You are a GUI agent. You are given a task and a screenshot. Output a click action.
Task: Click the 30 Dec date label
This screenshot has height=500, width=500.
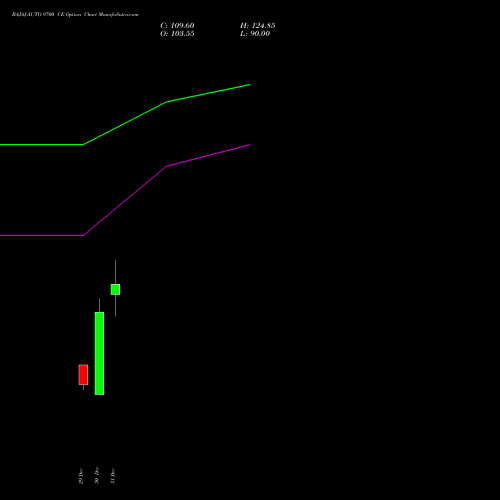tap(97, 475)
